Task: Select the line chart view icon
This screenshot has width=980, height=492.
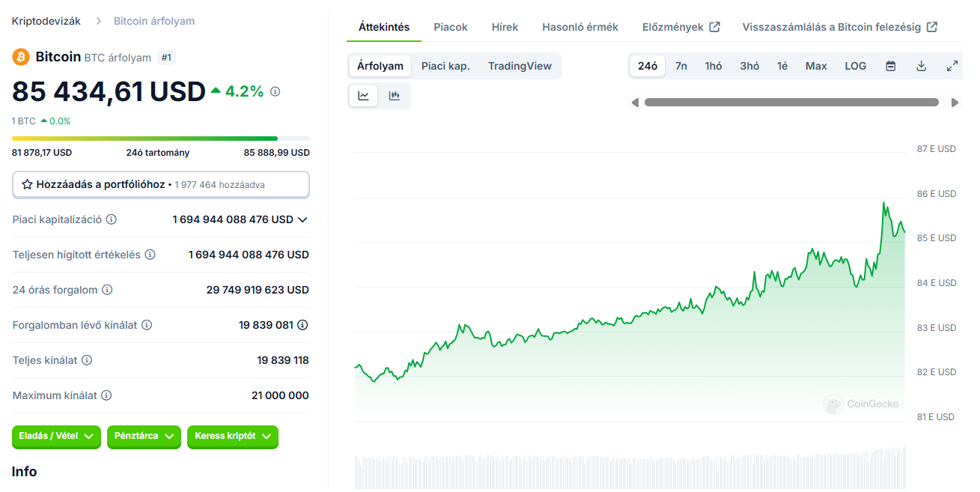Action: pos(364,96)
